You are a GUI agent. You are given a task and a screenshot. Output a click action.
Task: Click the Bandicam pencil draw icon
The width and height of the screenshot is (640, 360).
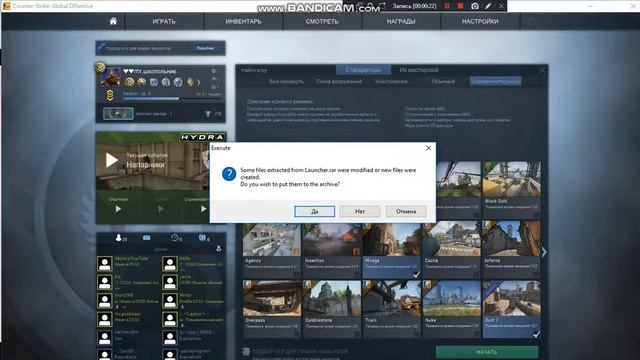488,6
